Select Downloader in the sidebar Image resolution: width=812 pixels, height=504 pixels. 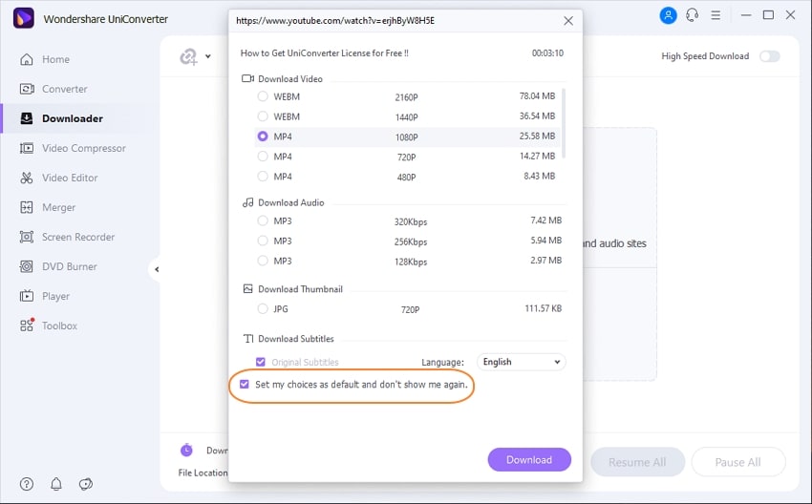(73, 118)
